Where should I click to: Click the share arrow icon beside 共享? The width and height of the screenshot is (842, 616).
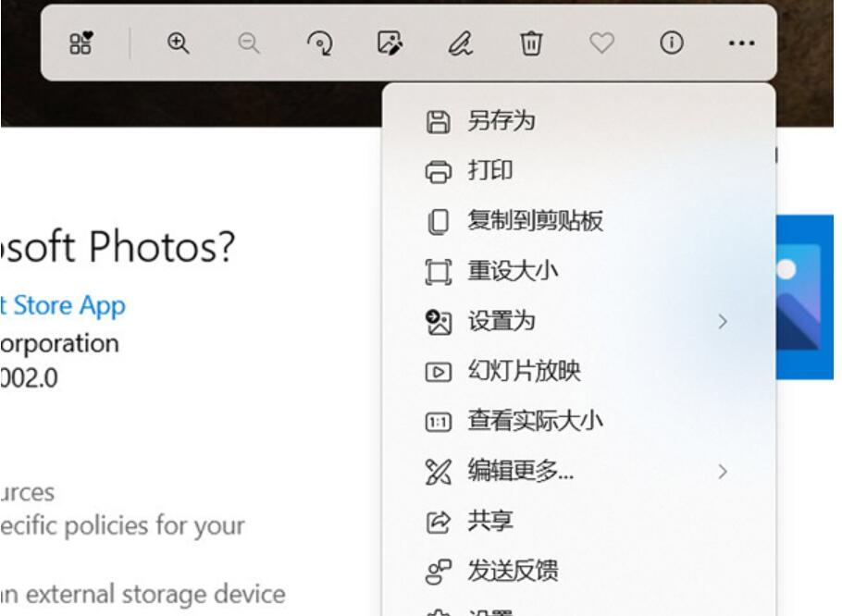[x=439, y=522]
